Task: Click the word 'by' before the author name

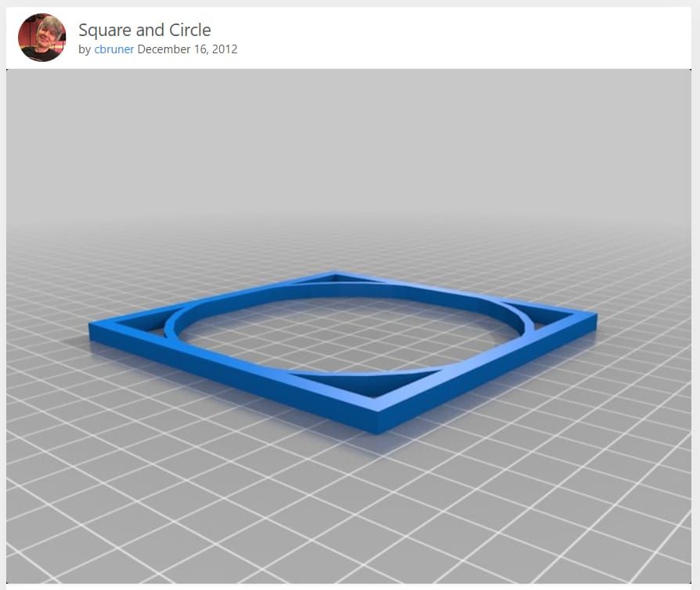Action: click(x=85, y=49)
